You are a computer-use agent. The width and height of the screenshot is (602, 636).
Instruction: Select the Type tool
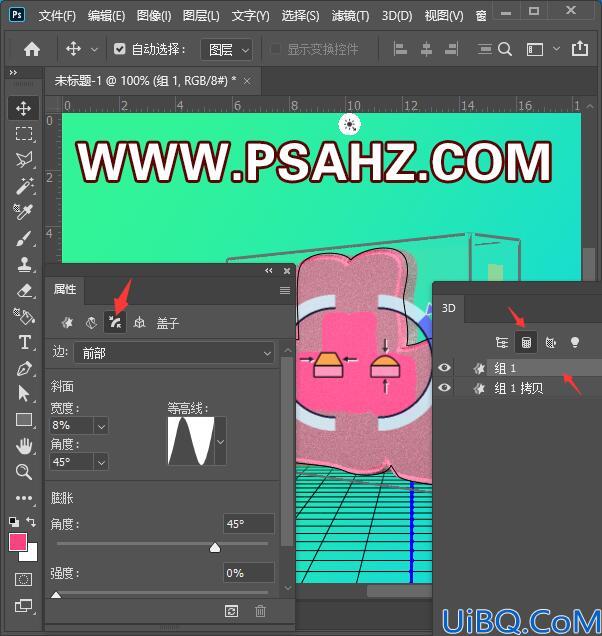24,342
